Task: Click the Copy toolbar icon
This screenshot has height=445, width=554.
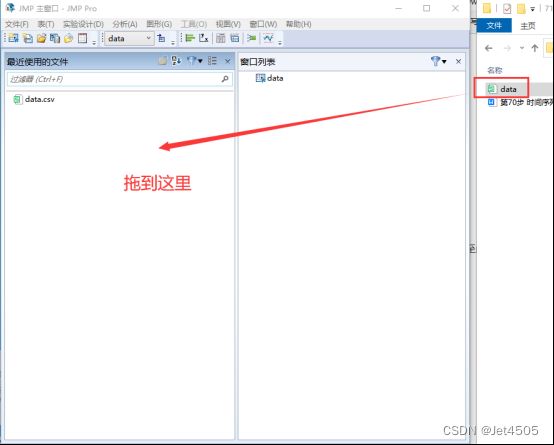Action: (x=55, y=38)
